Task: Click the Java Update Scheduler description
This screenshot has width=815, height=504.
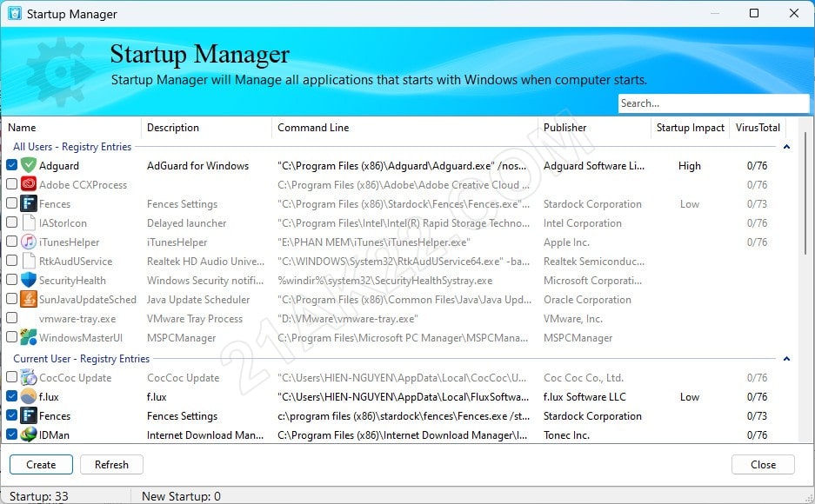Action: pyautogui.click(x=198, y=300)
